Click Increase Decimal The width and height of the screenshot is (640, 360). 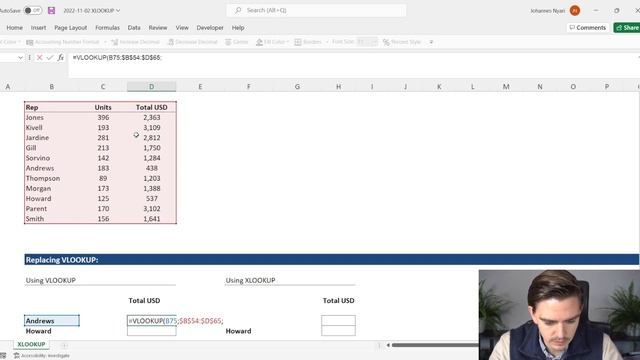pos(136,42)
